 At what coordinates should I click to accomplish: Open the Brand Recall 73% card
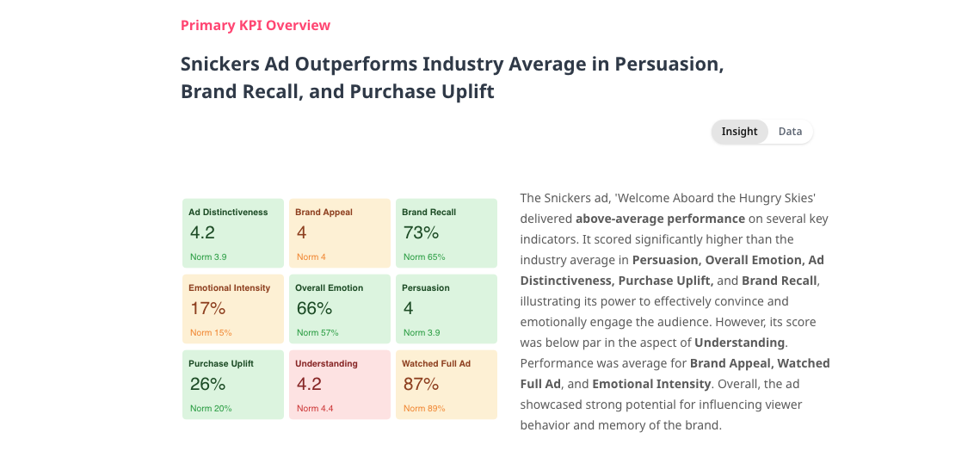point(447,233)
